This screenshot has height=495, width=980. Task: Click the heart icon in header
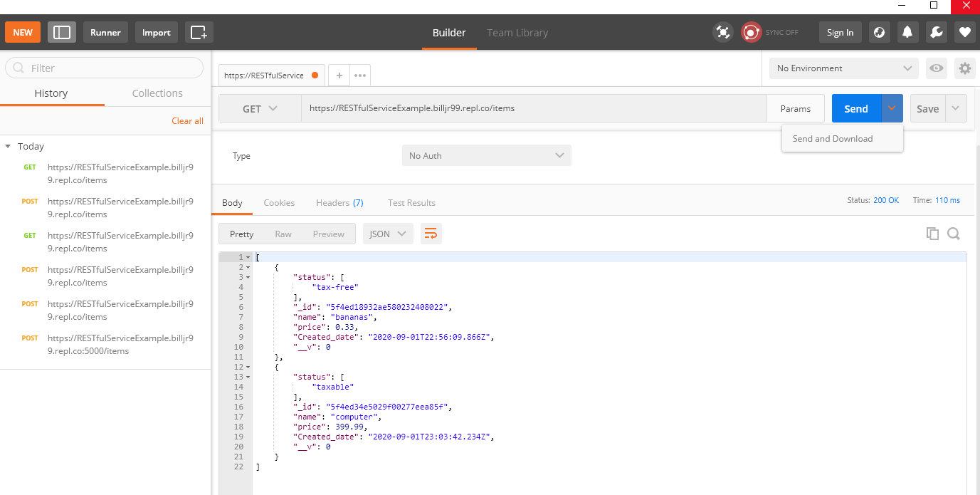tap(964, 32)
